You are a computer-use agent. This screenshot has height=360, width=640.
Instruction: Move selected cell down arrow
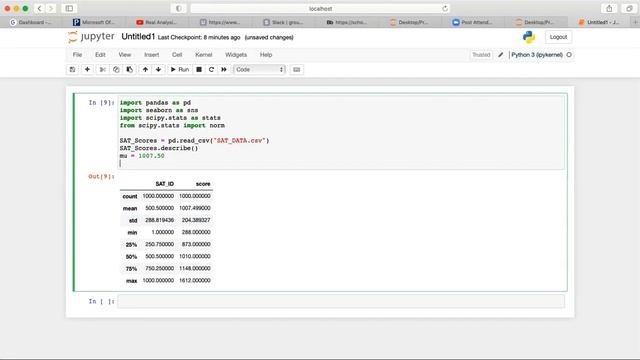click(158, 69)
